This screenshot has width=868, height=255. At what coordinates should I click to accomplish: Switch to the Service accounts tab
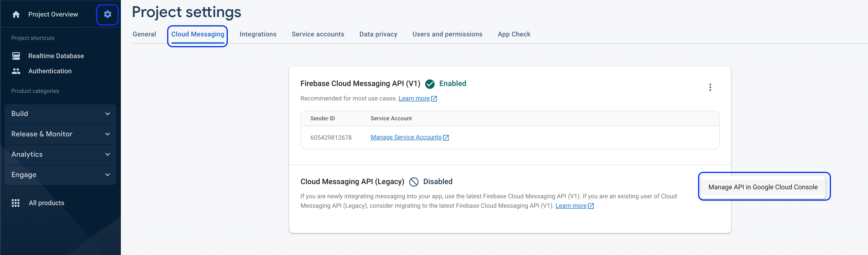pyautogui.click(x=318, y=34)
